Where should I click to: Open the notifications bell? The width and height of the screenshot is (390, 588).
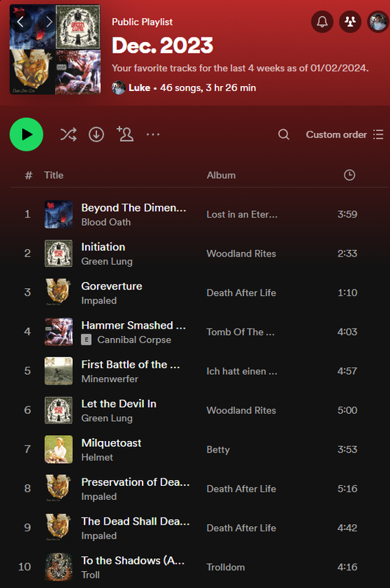(x=322, y=22)
